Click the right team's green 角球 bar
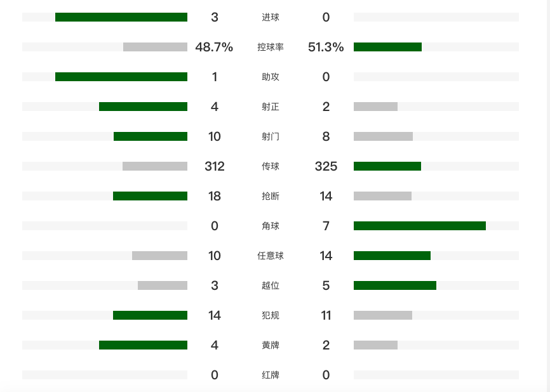This screenshot has height=392, width=550. 419,226
